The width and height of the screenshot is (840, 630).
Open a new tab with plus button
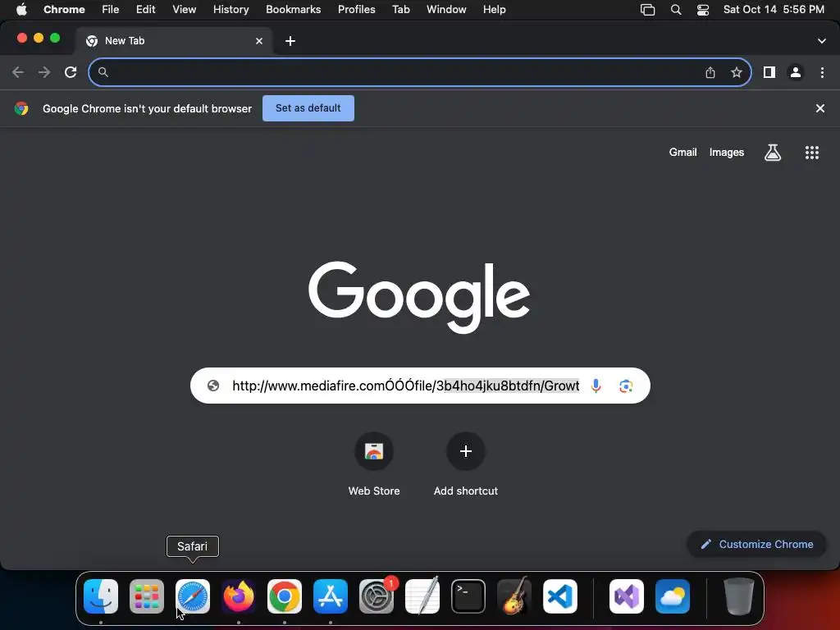[x=290, y=41]
